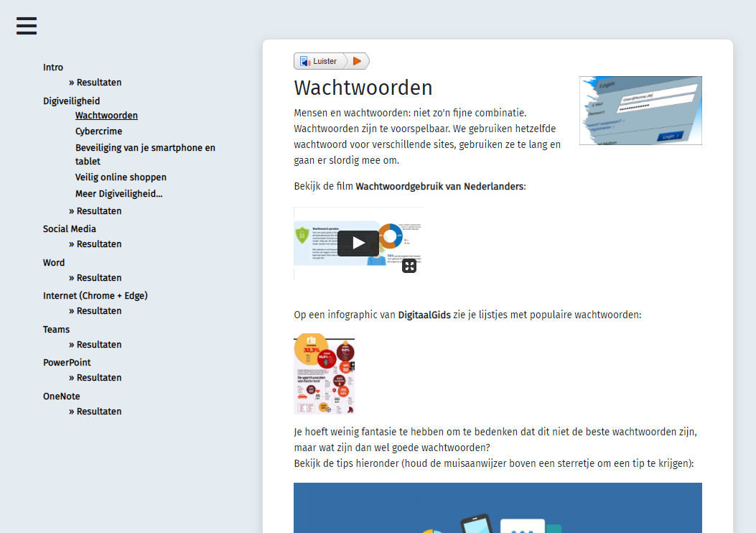
Task: Select the Digiveiligheid section
Action: [x=72, y=101]
